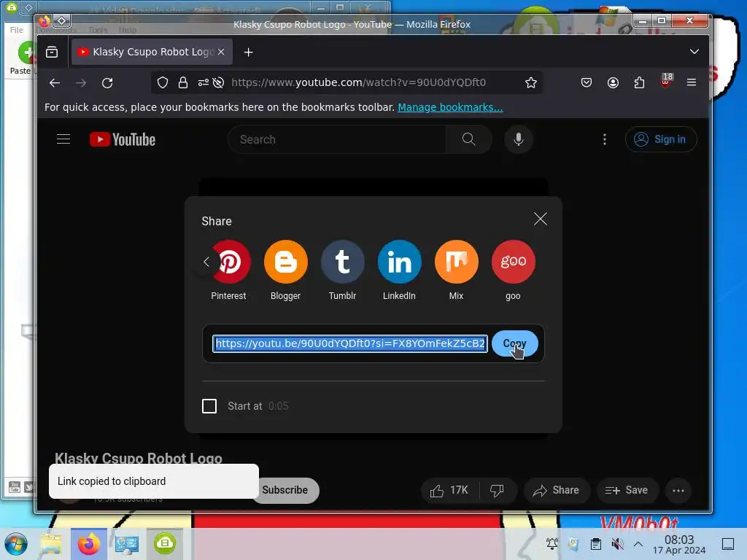Screen dimensions: 747x560
Task: Open the uBlock extension with badge 18
Action: click(666, 81)
